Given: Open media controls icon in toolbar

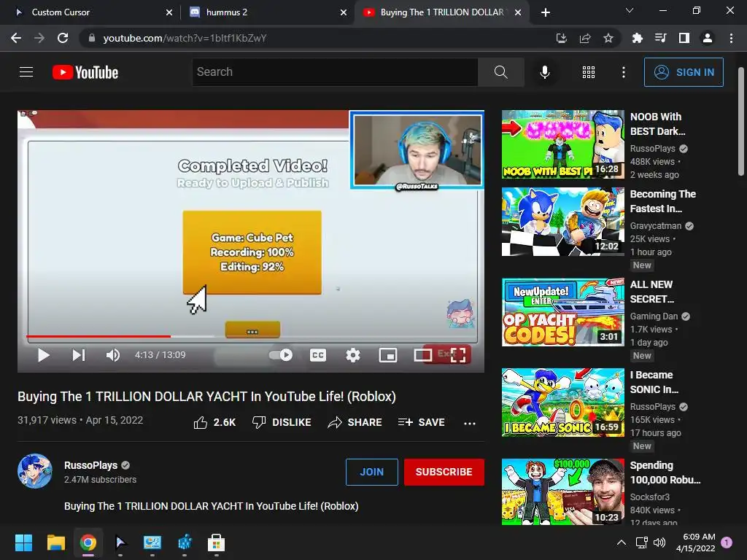Looking at the screenshot, I should (660, 38).
